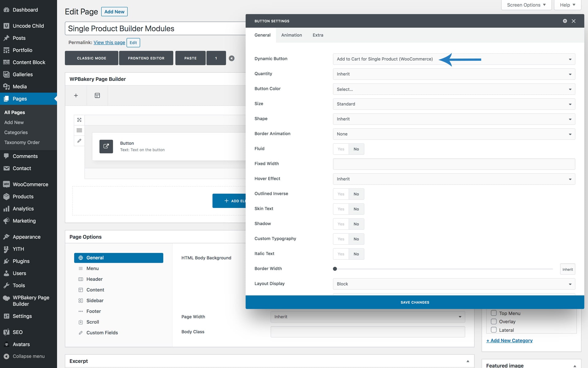Check the Overlay category checkbox
The height and width of the screenshot is (368, 588).
click(x=494, y=321)
